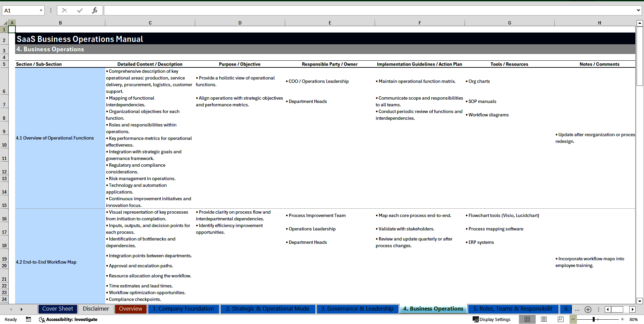Select the Page Layout view icon
Viewport: 644px width, 324px height.
click(x=543, y=319)
